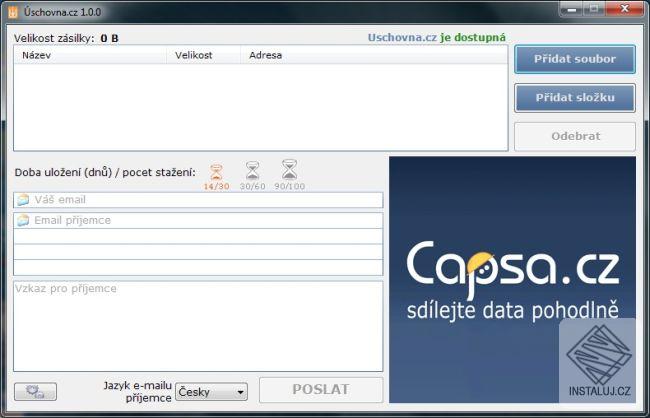Open the Capsa.cz advertisement banner

click(x=512, y=279)
